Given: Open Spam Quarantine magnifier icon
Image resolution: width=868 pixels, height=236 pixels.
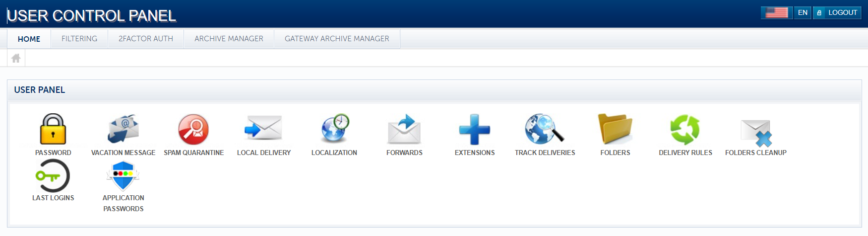Looking at the screenshot, I should coord(193,129).
